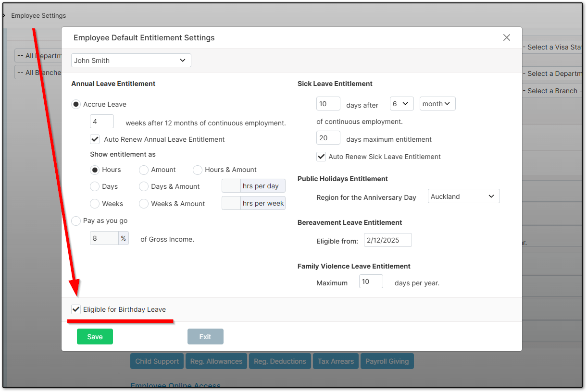The width and height of the screenshot is (587, 392).
Task: Open the Select a Visa Status dropdown
Action: click(552, 47)
